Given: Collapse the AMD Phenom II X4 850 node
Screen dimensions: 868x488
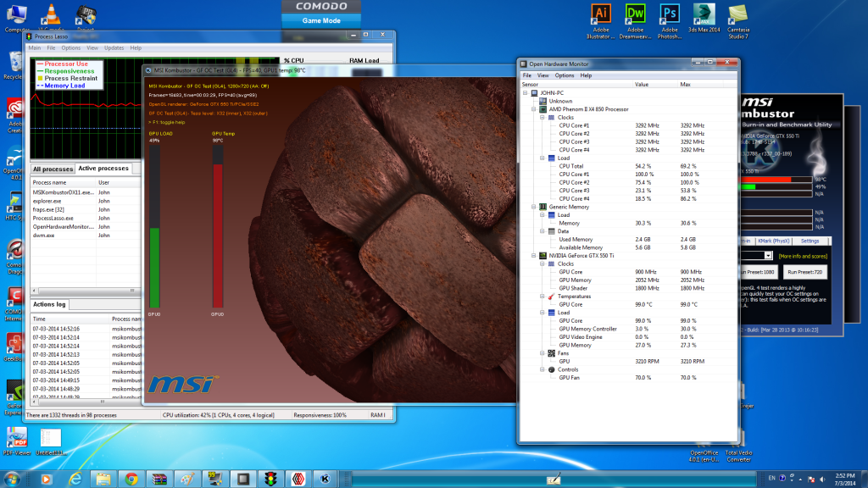Looking at the screenshot, I should (x=532, y=109).
